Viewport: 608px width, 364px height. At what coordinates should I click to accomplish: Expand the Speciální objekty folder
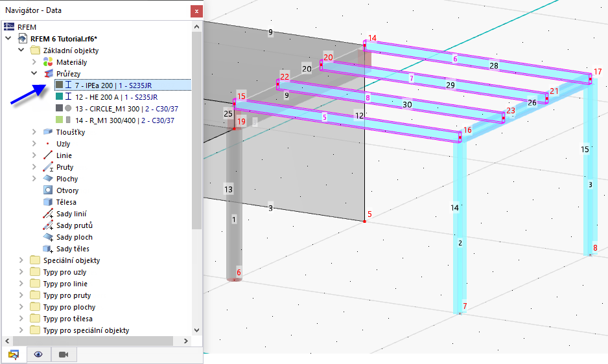pyautogui.click(x=21, y=260)
